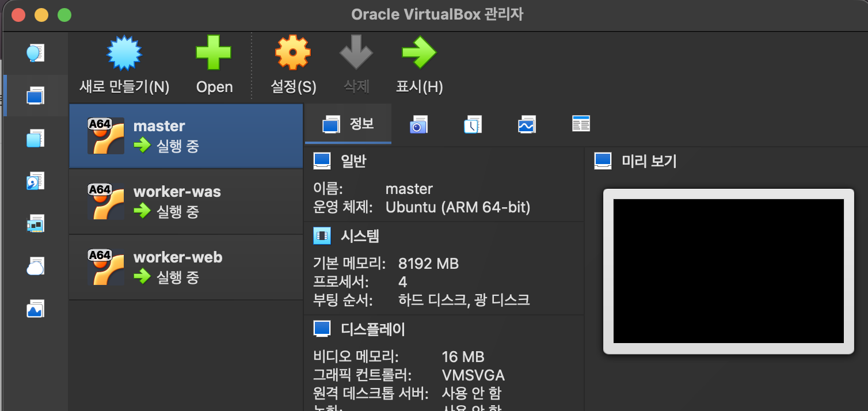The height and width of the screenshot is (411, 868).
Task: Click the running arrow under master
Action: coord(142,146)
